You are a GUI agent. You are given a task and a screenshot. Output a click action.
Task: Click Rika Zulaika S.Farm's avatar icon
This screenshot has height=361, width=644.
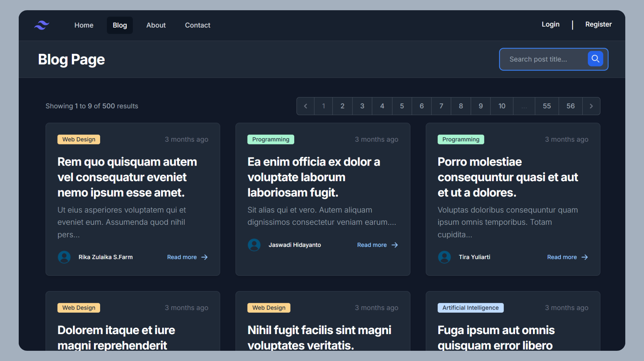(x=64, y=257)
